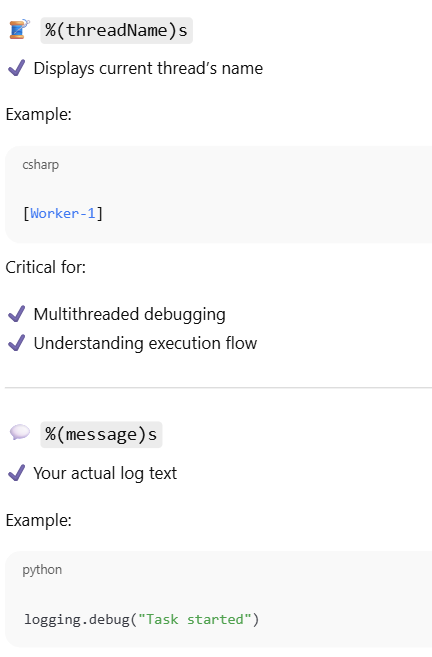This screenshot has width=432, height=657.
Task: Click checkmark next to Multithreaded debugging
Action: click(x=17, y=314)
